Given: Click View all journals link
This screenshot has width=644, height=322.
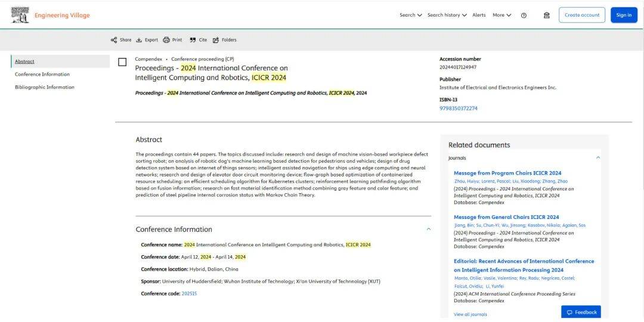Looking at the screenshot, I should pos(470,315).
